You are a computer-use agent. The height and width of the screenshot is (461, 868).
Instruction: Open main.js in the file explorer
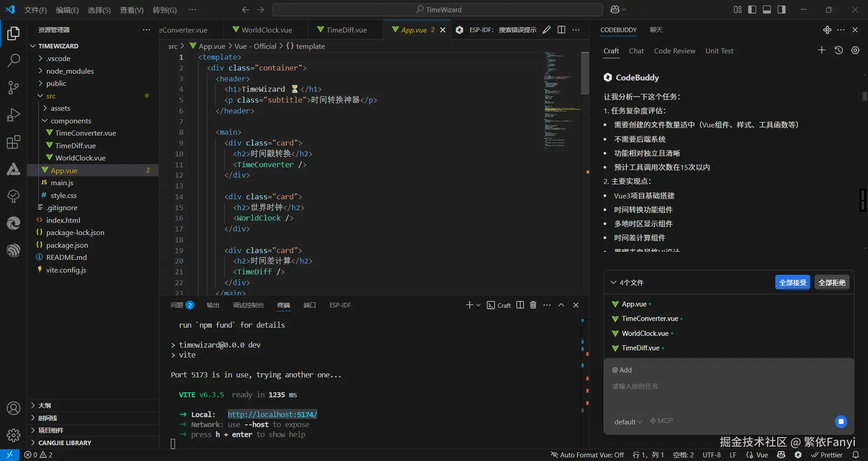(x=62, y=183)
